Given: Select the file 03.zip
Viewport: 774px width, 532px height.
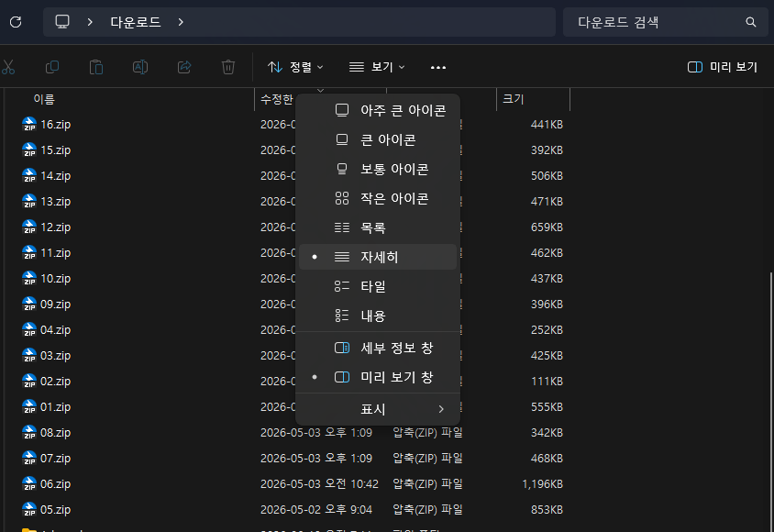Looking at the screenshot, I should (55, 355).
